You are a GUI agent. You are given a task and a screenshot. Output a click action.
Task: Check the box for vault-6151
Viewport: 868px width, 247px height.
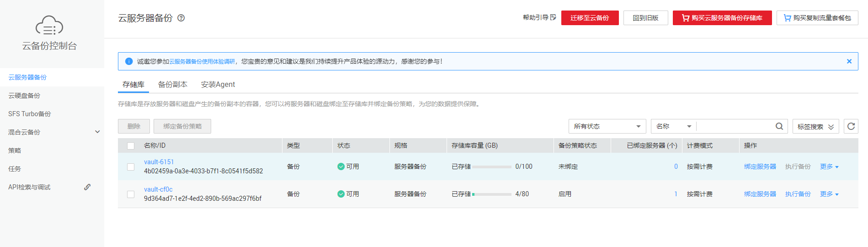coord(131,167)
